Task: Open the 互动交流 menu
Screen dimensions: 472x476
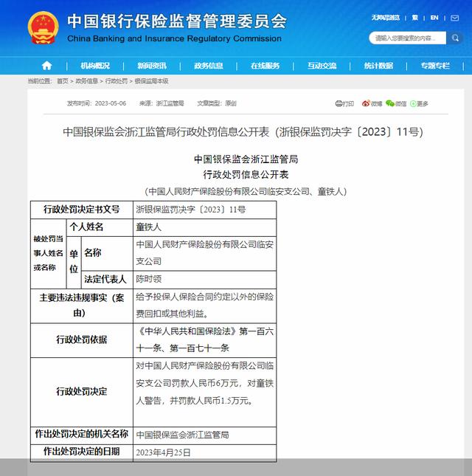Action: (x=322, y=66)
